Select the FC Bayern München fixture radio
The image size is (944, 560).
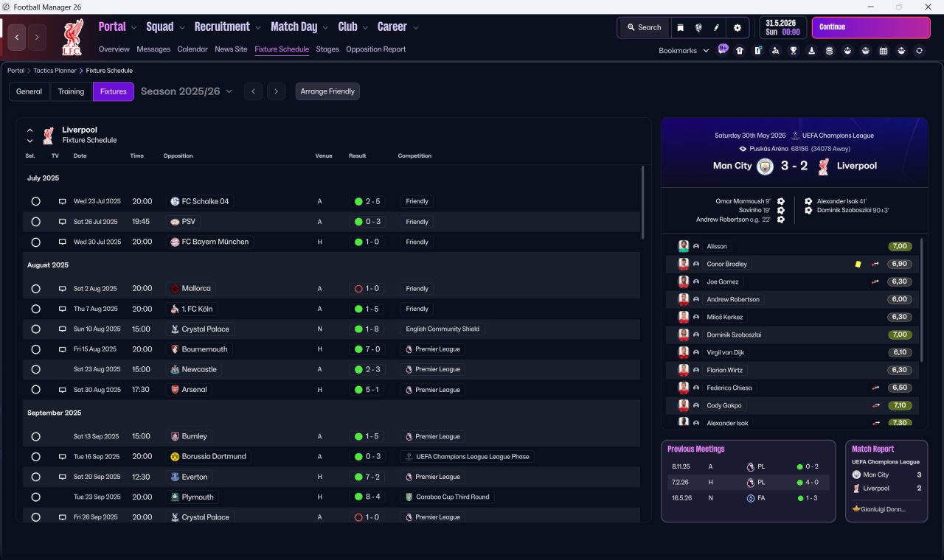[x=35, y=242]
